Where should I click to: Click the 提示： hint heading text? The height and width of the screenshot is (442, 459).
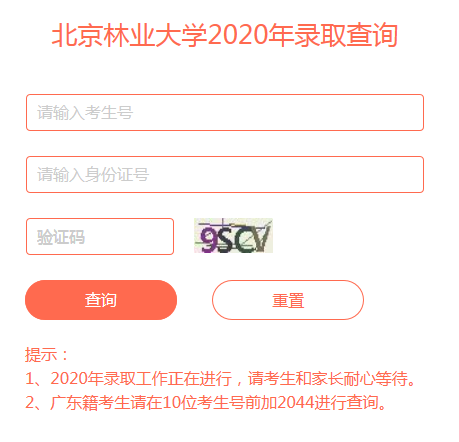pyautogui.click(x=47, y=354)
